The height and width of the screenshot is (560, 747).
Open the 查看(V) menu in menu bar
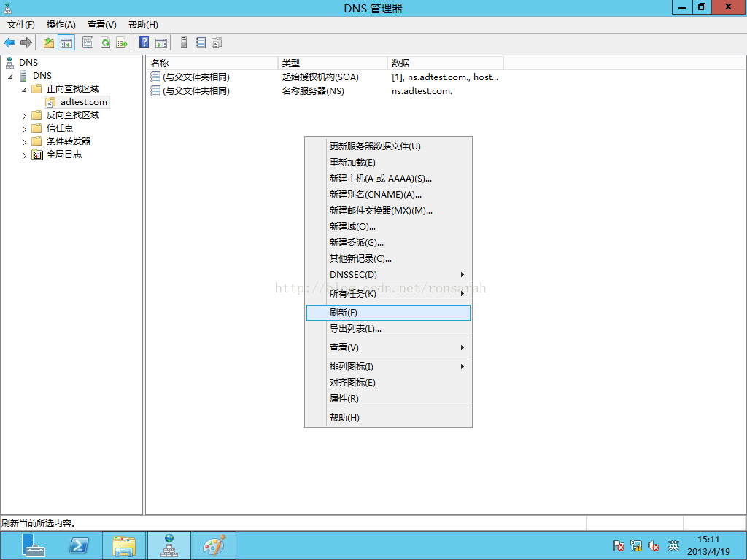click(102, 25)
